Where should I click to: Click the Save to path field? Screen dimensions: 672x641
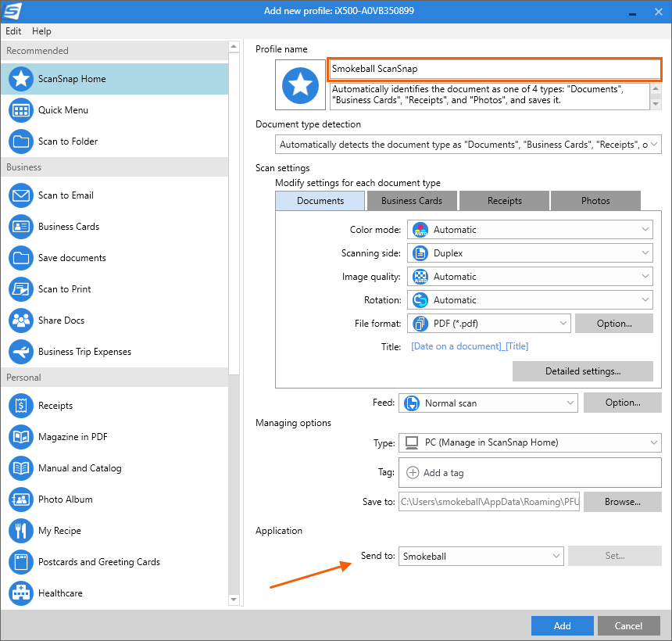click(489, 502)
